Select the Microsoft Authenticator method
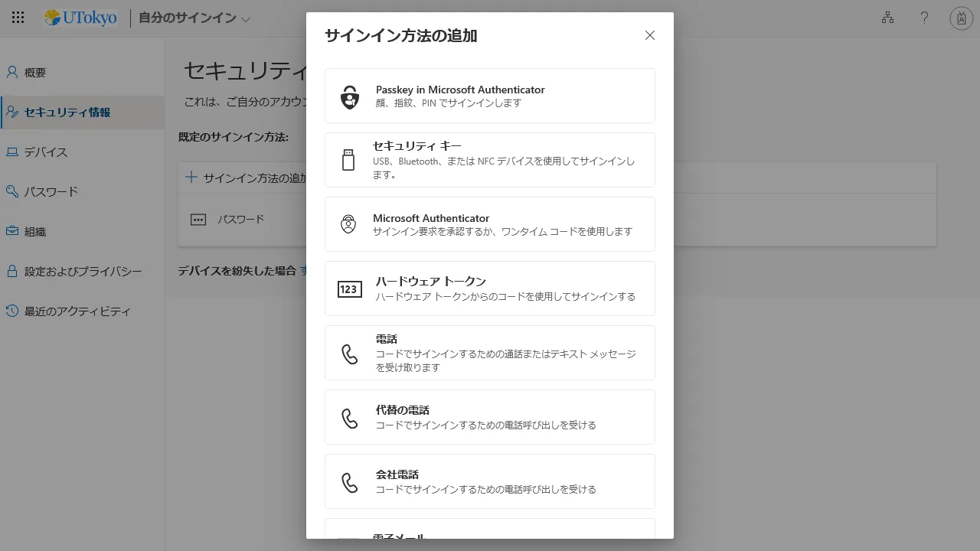The width and height of the screenshot is (980, 551). coord(490,224)
